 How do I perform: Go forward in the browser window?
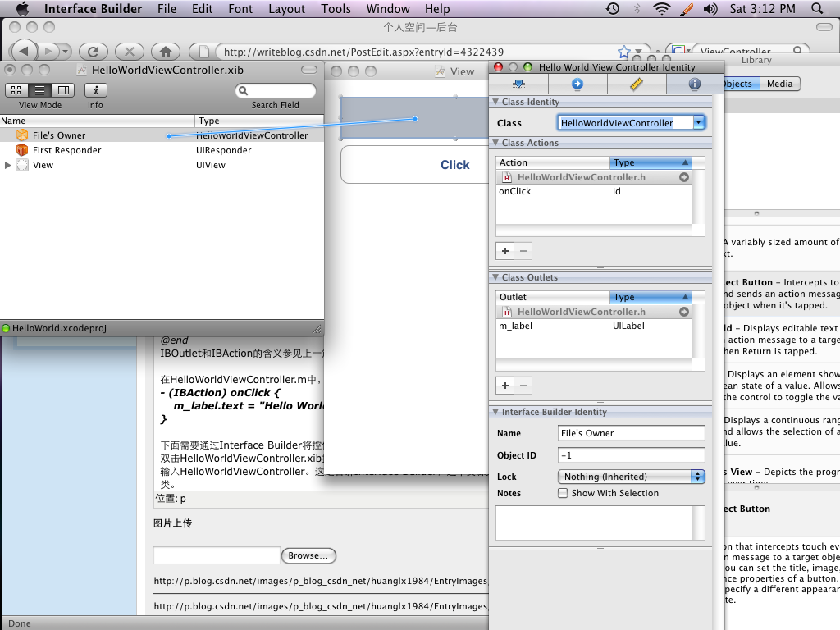tap(48, 52)
